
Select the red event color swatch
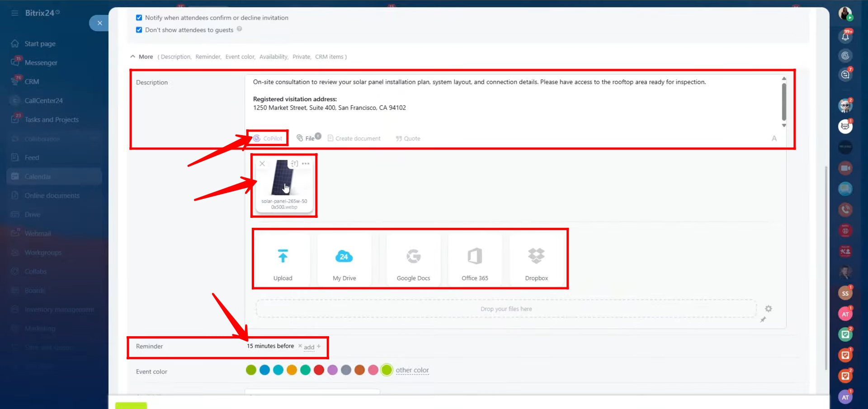[319, 370]
